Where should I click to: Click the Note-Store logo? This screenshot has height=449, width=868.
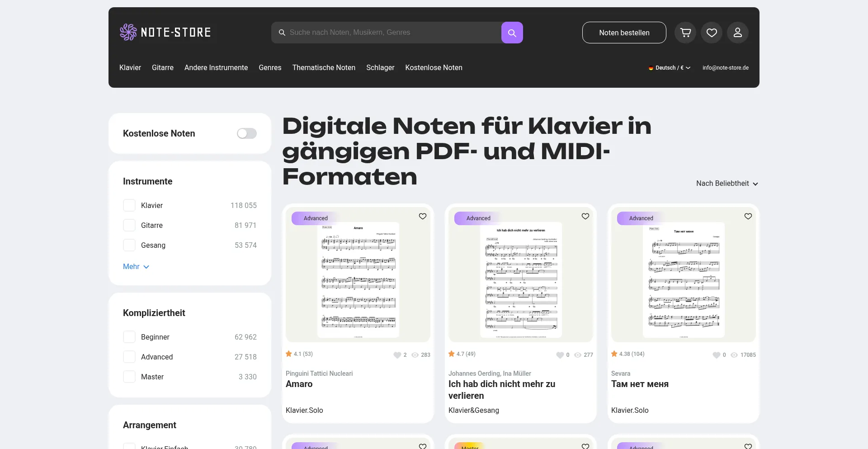coord(165,32)
